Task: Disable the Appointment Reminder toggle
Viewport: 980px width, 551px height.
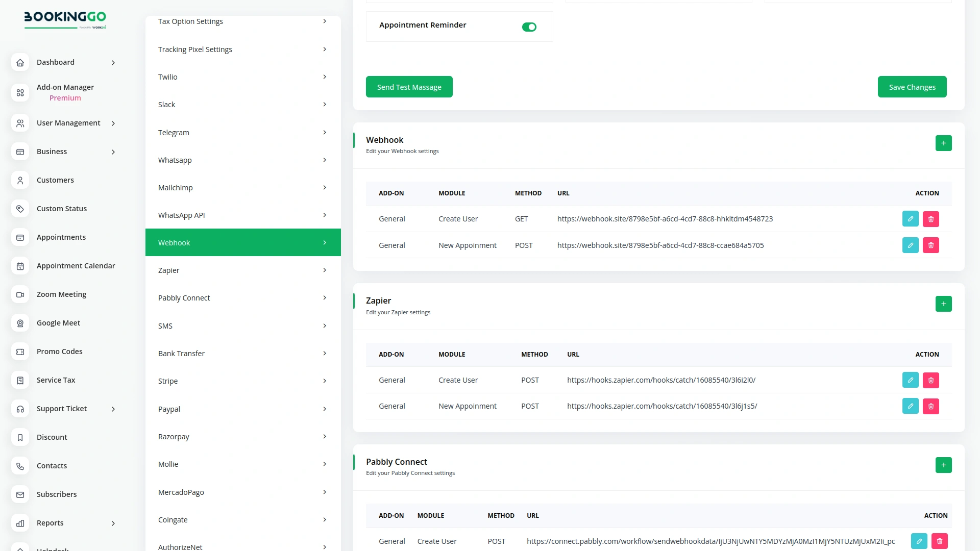Action: click(x=529, y=27)
